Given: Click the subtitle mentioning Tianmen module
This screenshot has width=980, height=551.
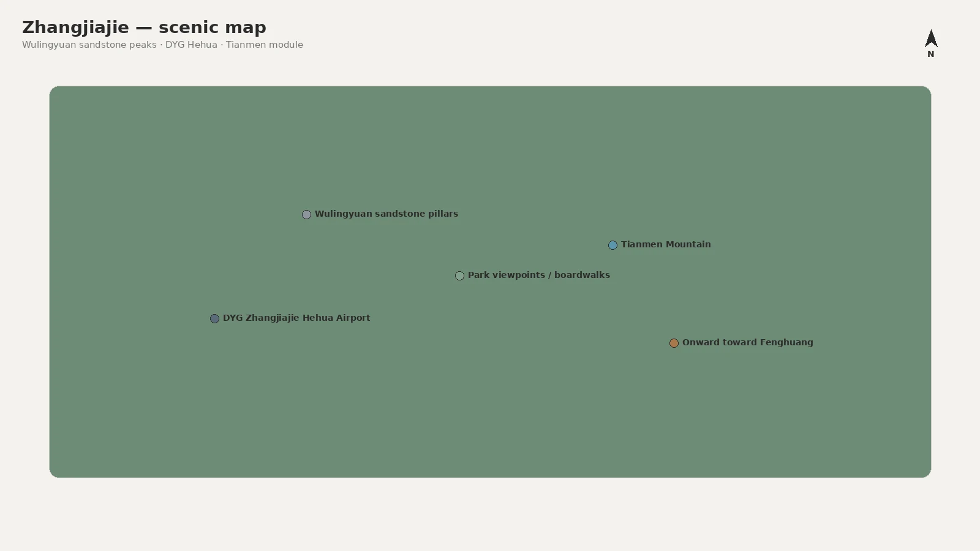Looking at the screenshot, I should (162, 45).
